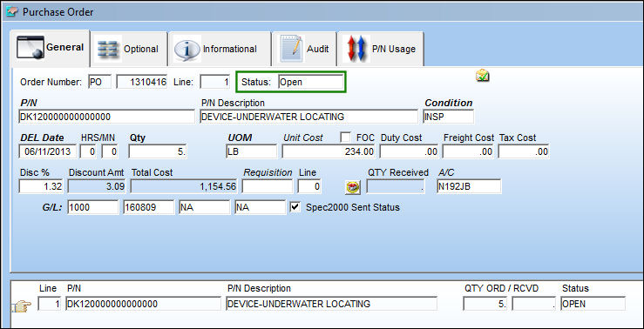
Task: Open the P/N Usage tab
Action: click(381, 49)
